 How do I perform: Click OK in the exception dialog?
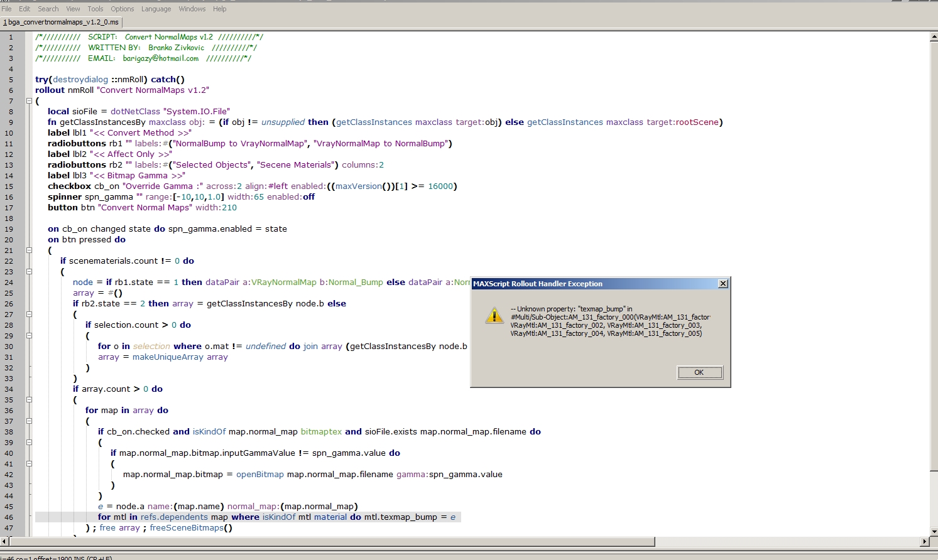pos(699,373)
